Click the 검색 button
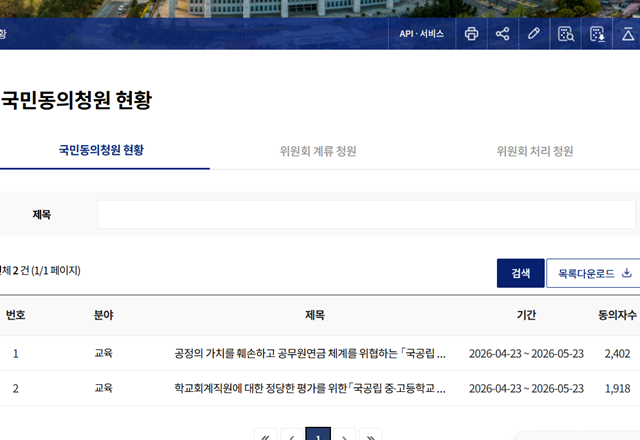 (520, 273)
